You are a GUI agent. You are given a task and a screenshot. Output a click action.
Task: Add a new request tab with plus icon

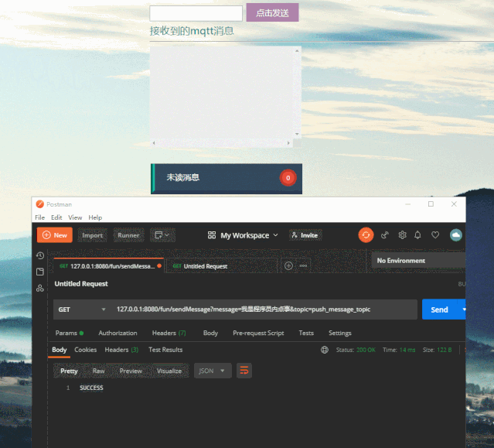pyautogui.click(x=288, y=265)
